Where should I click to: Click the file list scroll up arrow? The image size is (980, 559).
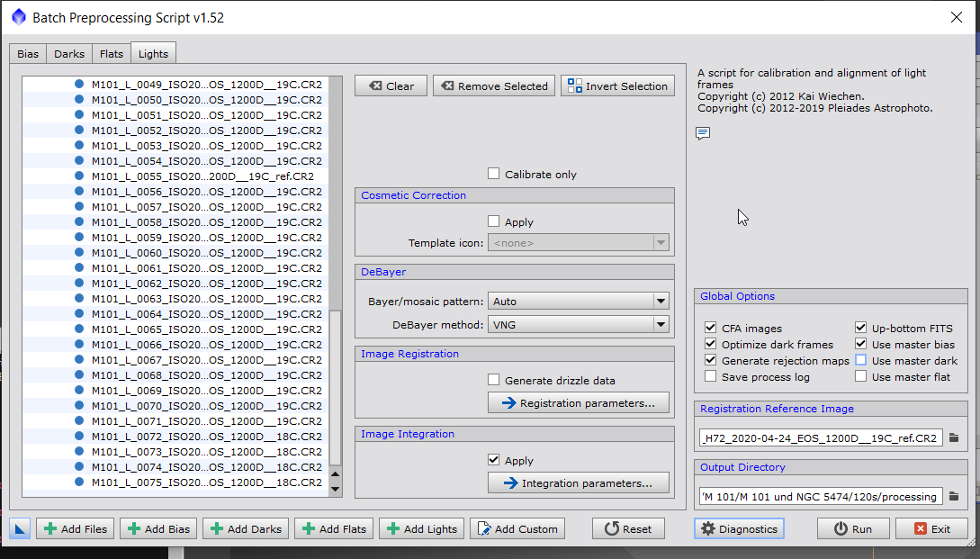pyautogui.click(x=335, y=473)
